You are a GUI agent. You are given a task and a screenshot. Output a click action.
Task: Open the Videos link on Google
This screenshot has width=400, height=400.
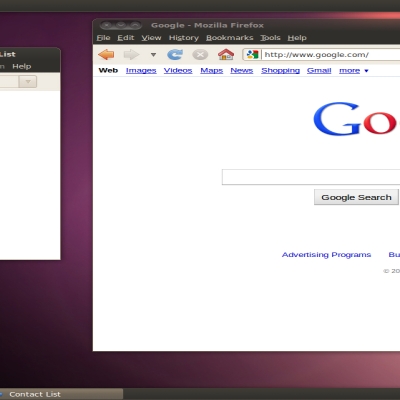178,71
